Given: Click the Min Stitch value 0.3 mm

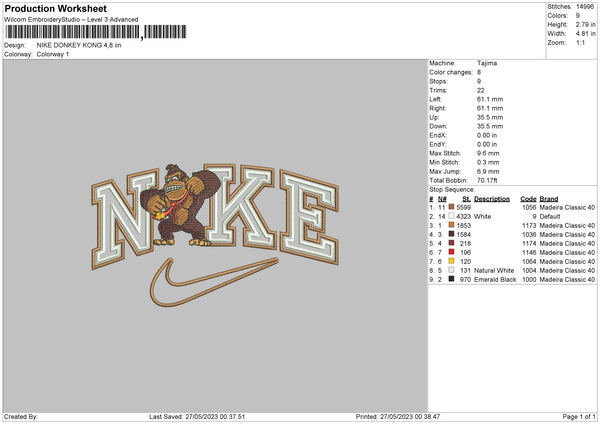Looking at the screenshot, I should [488, 162].
